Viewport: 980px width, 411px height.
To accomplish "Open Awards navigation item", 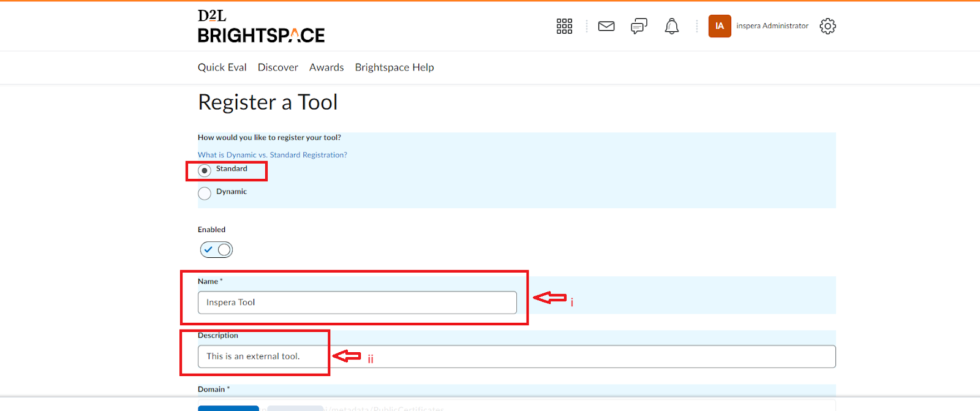I will [x=326, y=67].
